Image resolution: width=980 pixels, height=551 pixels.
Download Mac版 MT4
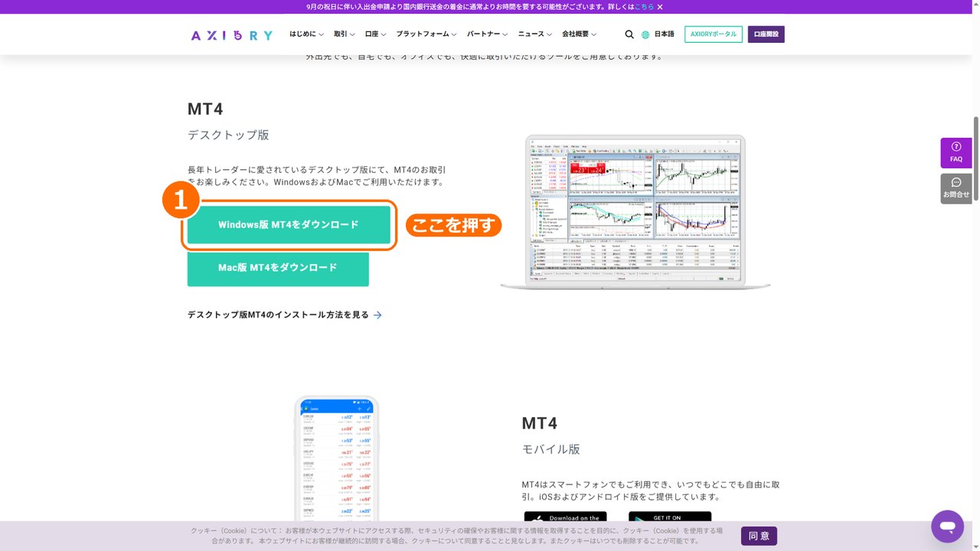[x=278, y=268]
